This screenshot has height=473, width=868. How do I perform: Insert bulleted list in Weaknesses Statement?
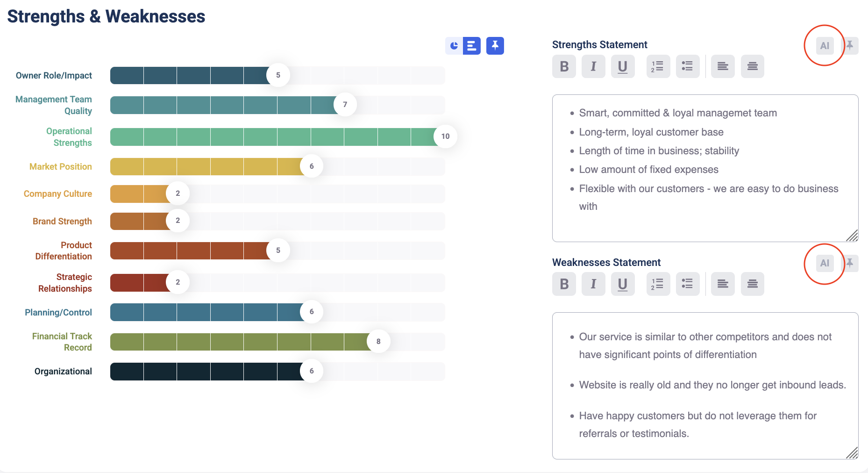pyautogui.click(x=688, y=284)
